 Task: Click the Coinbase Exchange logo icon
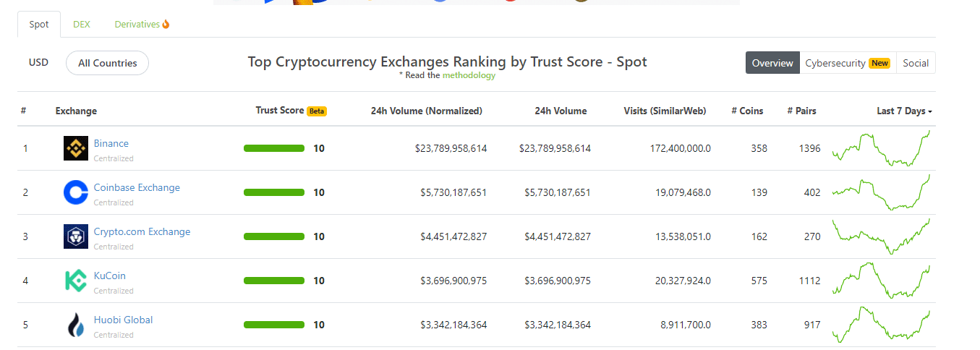(75, 192)
